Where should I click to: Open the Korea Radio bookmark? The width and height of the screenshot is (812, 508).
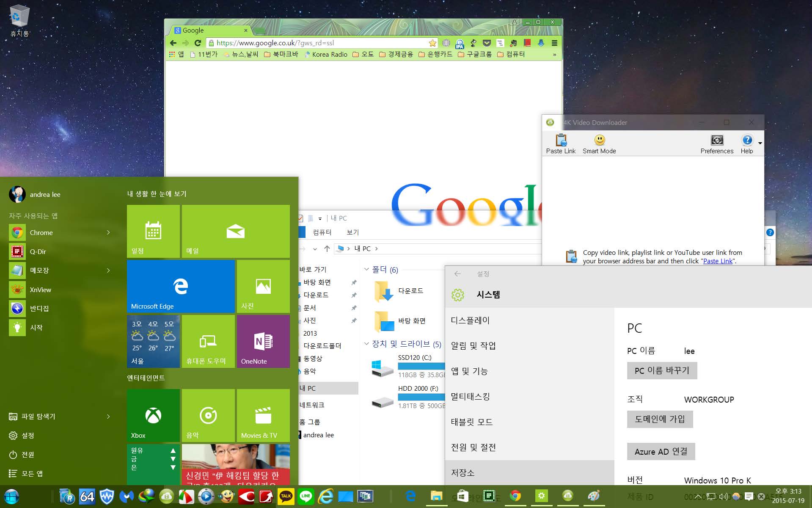point(326,54)
